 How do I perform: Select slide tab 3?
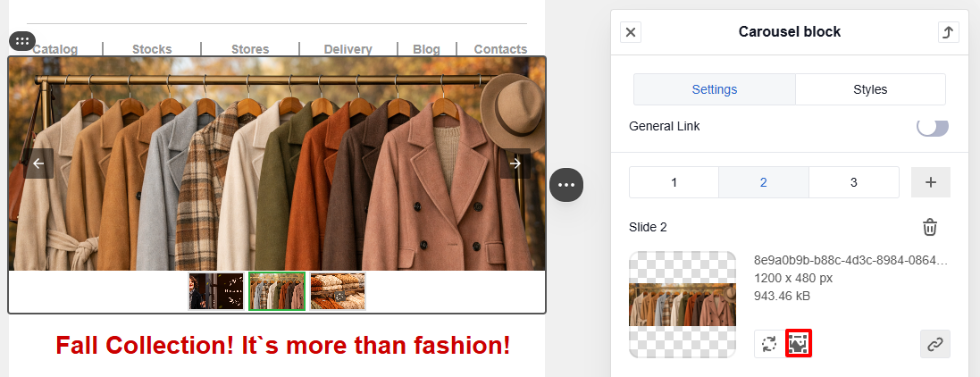(x=853, y=182)
